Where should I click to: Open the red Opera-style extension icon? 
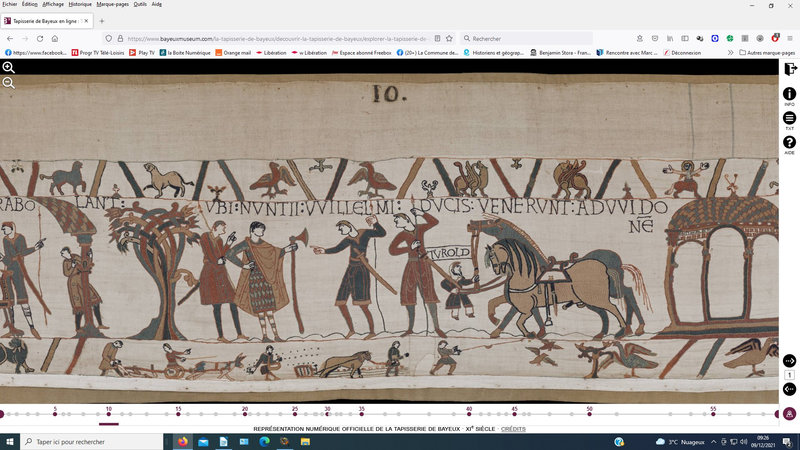coord(775,38)
